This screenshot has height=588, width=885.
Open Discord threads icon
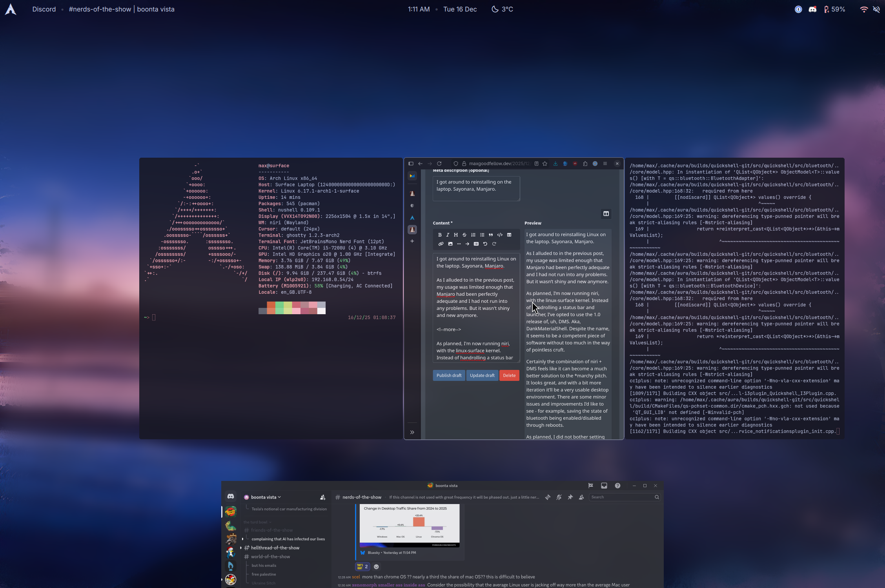548,497
